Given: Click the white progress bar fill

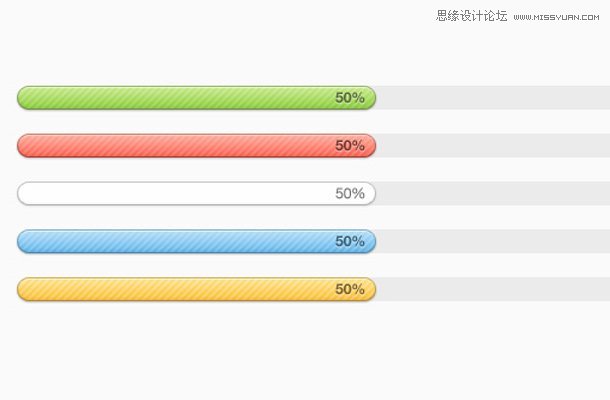Looking at the screenshot, I should tap(196, 193).
